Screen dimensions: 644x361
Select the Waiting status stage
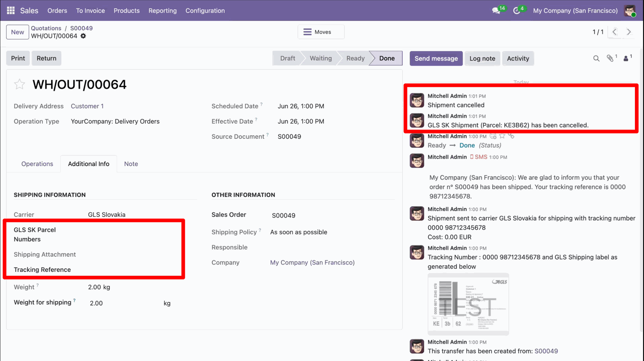[x=321, y=58]
